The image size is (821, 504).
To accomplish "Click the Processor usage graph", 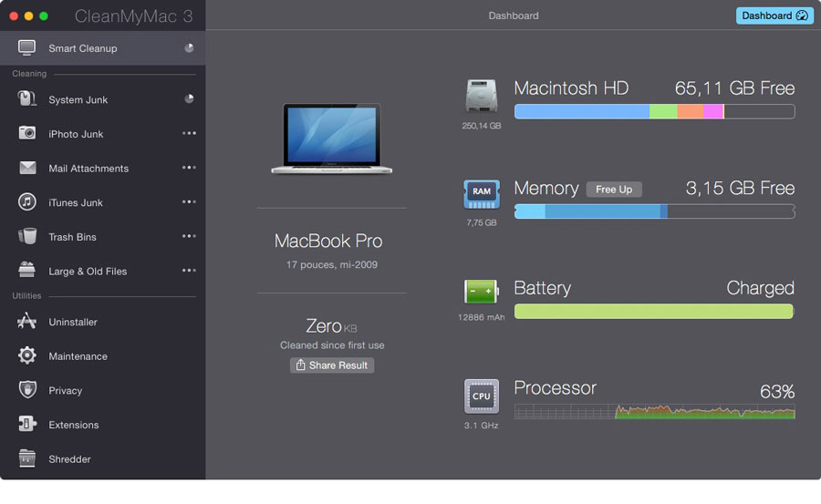I will click(x=654, y=412).
